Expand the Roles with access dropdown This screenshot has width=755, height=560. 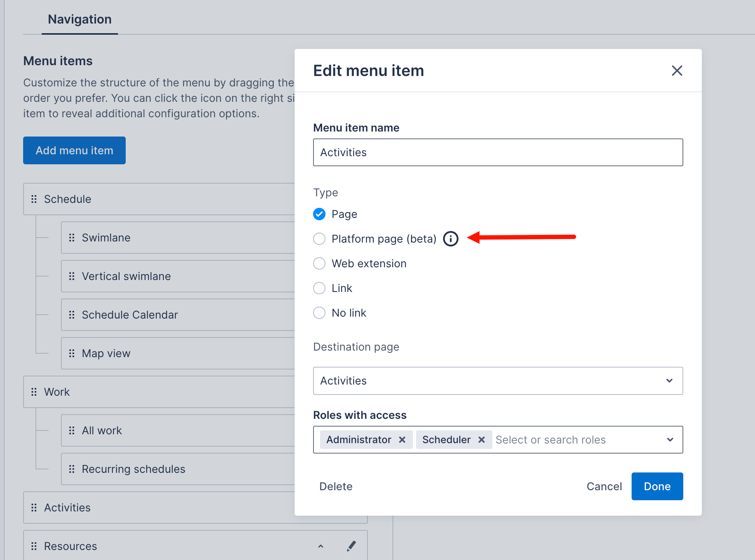pyautogui.click(x=671, y=440)
